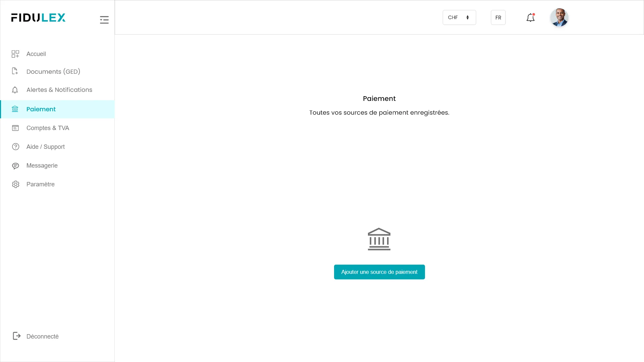This screenshot has height=362, width=644.
Task: Go to Comptes & TVA menu item
Action: coord(48,128)
